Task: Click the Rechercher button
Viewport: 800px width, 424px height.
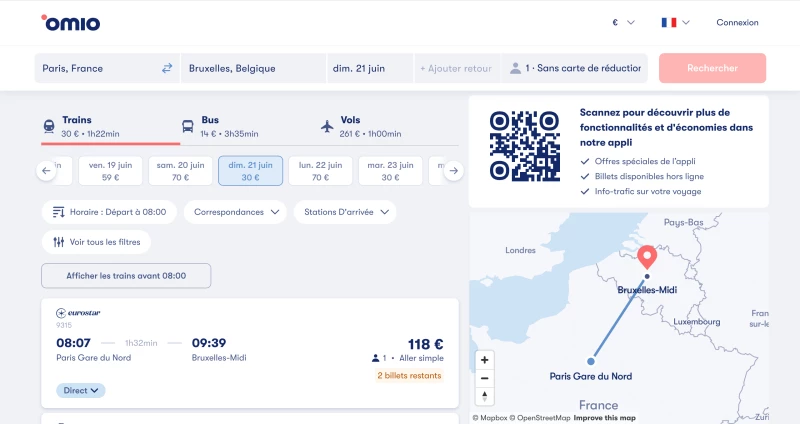Action: click(x=712, y=68)
